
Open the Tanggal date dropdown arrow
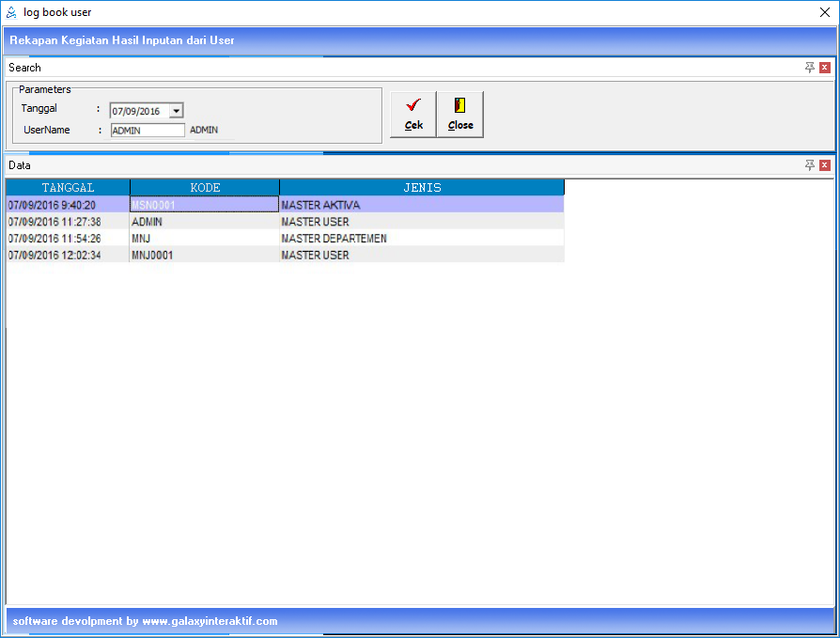click(x=176, y=111)
